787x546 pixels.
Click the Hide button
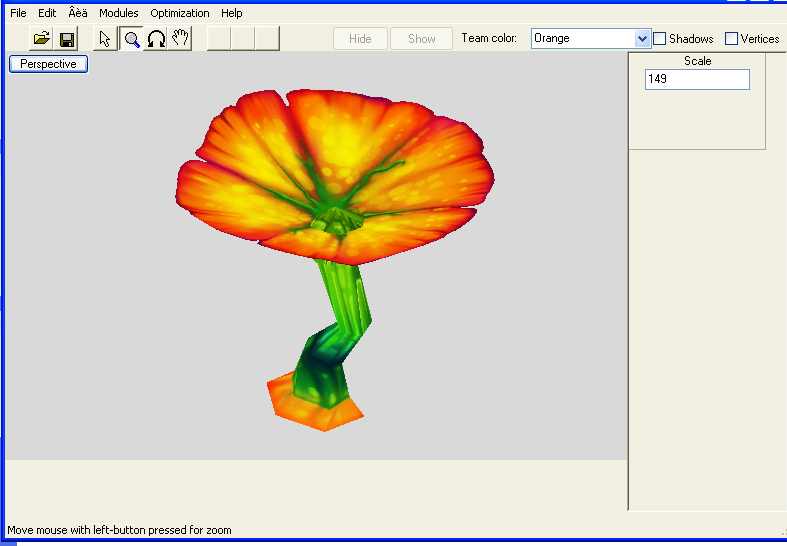tap(360, 39)
